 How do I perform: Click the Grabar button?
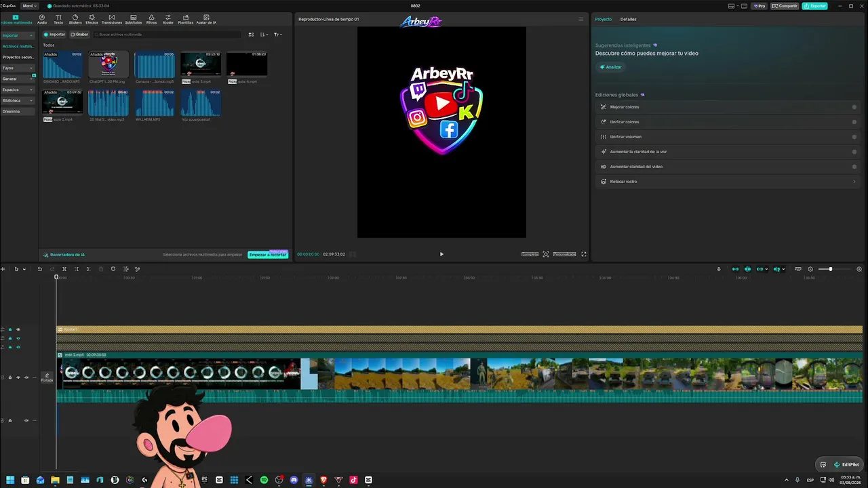[x=79, y=35]
